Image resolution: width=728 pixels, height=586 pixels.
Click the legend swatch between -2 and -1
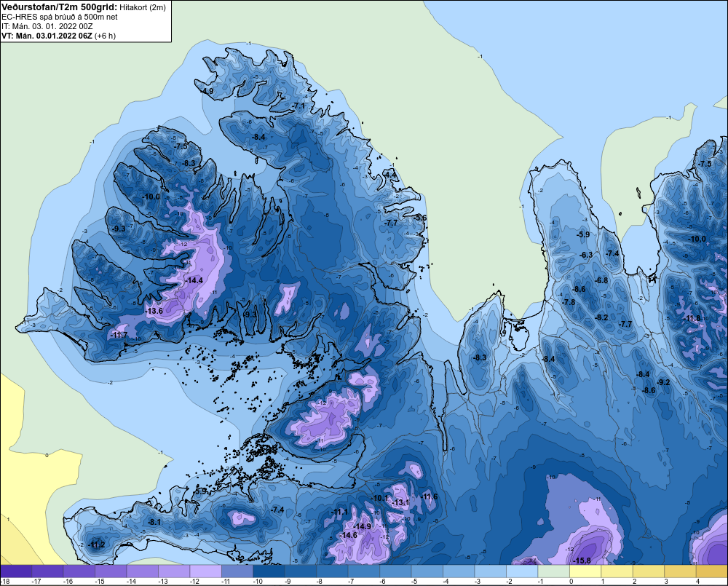click(521, 571)
